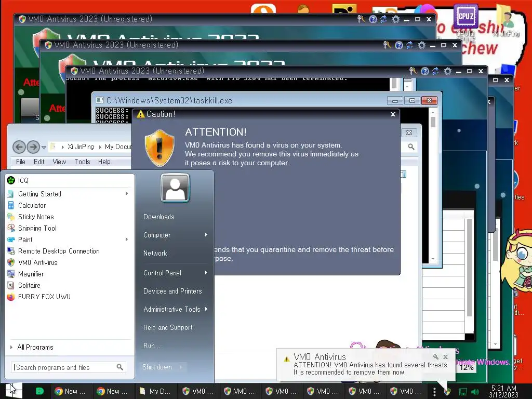Open the View menu in Explorer
Viewport: 532px width, 399px height.
click(59, 162)
